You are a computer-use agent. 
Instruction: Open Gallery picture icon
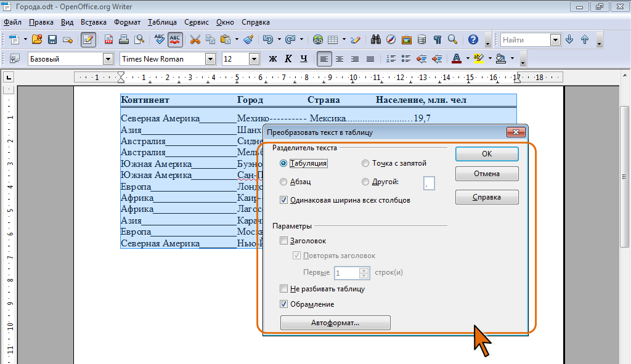pos(407,39)
